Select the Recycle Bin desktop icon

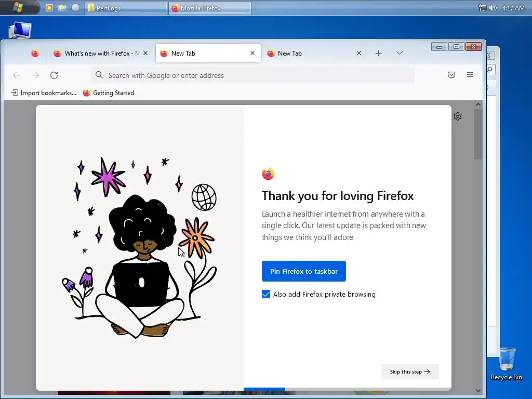(x=507, y=364)
